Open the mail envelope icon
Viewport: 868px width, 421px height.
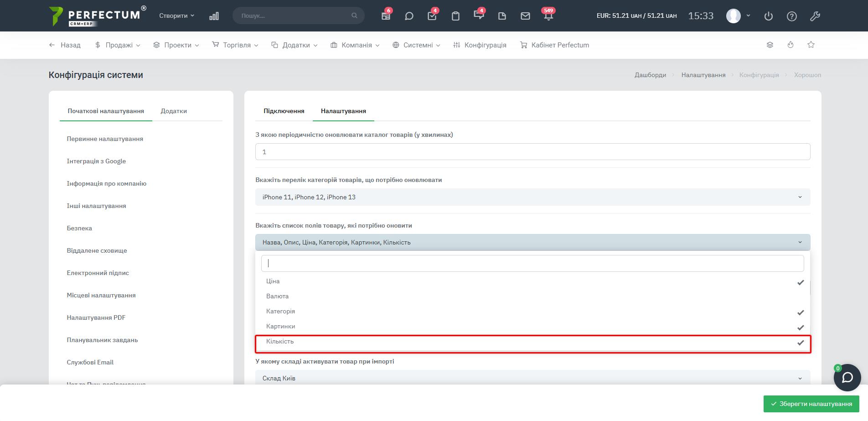[x=525, y=16]
